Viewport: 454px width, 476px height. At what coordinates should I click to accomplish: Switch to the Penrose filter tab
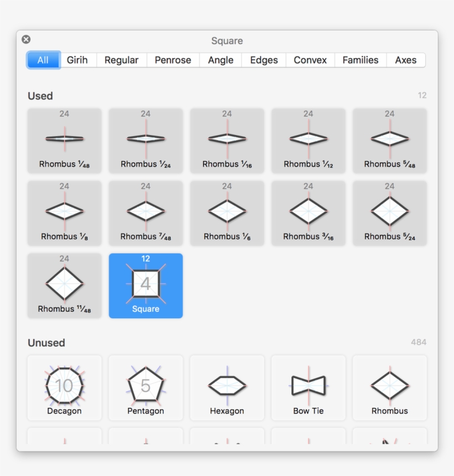pyautogui.click(x=173, y=60)
